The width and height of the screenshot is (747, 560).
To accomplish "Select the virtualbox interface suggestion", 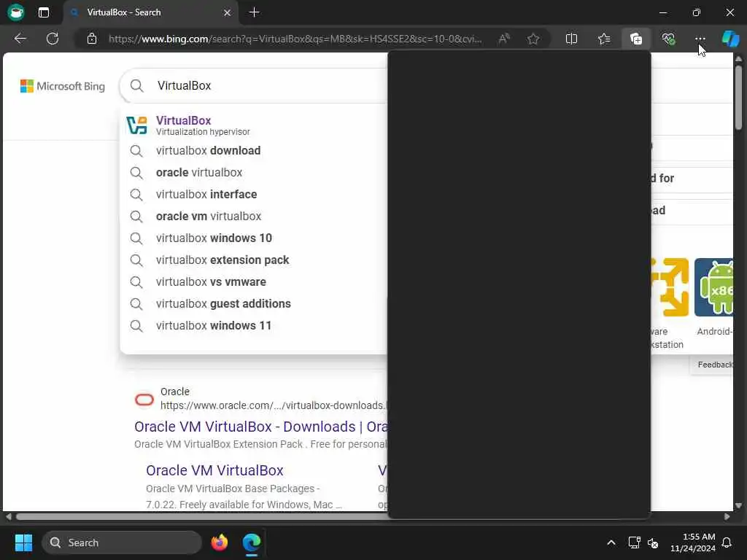I will pos(253,194).
